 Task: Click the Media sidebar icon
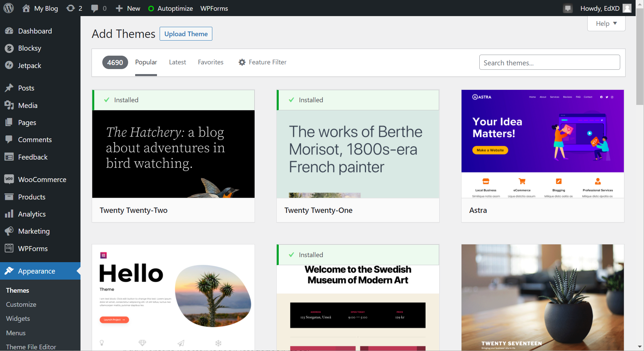[x=9, y=105]
